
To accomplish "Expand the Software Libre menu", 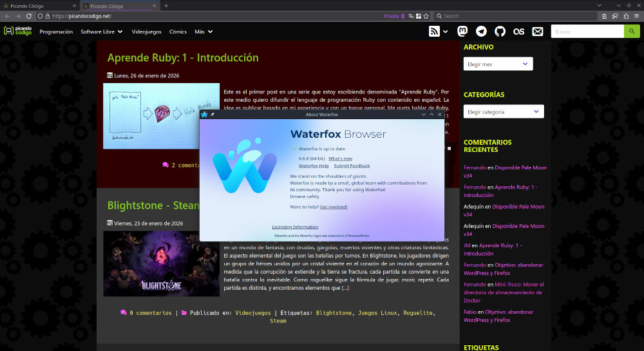I will tap(102, 32).
